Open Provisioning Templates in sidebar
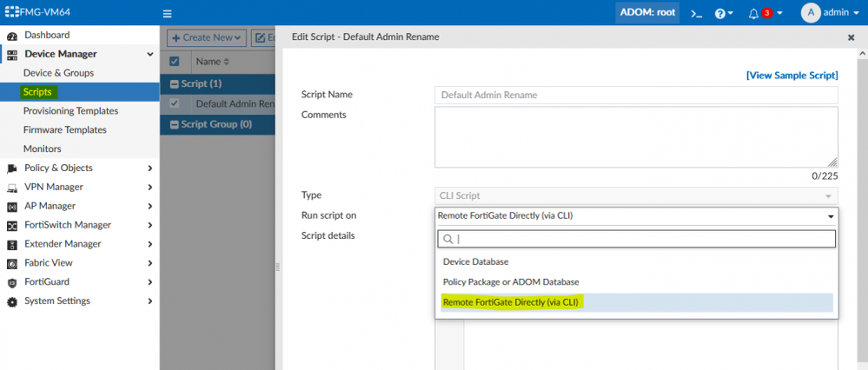Image resolution: width=868 pixels, height=370 pixels. pos(70,111)
